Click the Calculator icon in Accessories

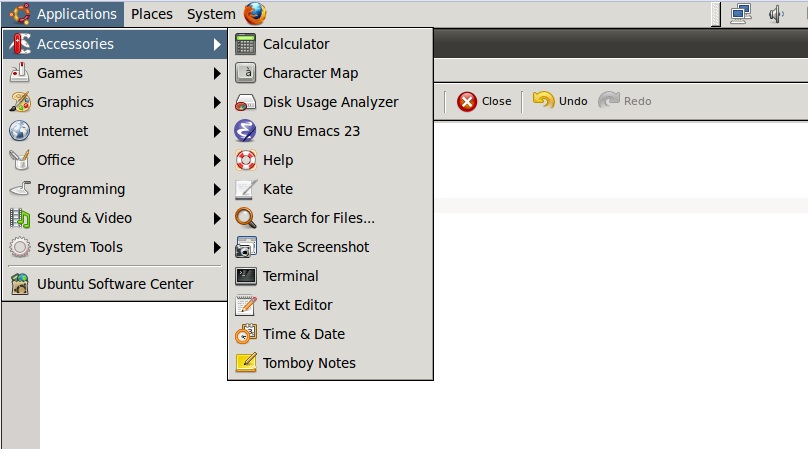[245, 44]
